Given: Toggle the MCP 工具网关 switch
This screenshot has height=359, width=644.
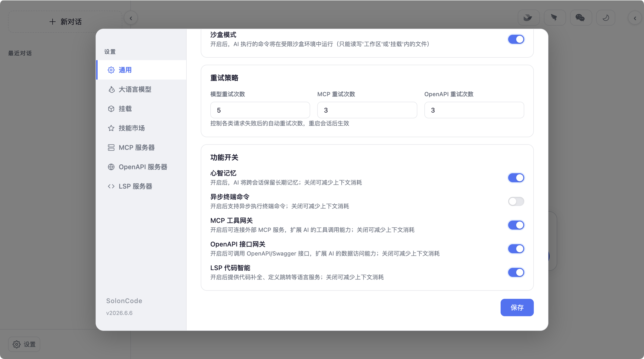Looking at the screenshot, I should pyautogui.click(x=516, y=225).
